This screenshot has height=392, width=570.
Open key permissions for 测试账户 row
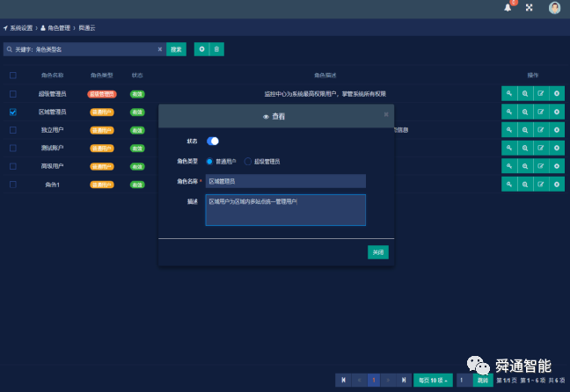[x=509, y=148]
